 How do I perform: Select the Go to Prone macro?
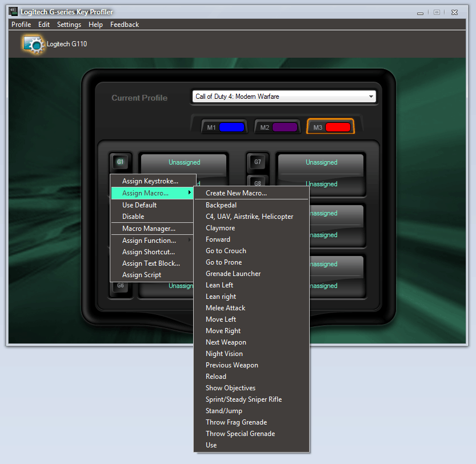251,262
